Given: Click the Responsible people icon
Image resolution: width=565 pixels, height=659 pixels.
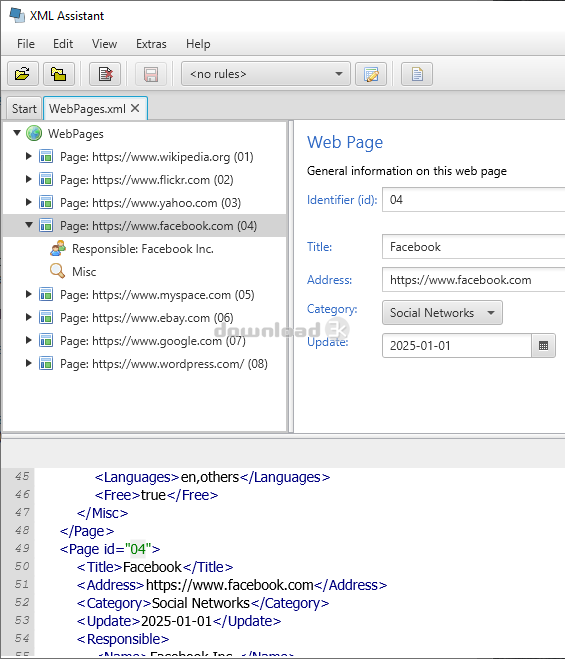Looking at the screenshot, I should pyautogui.click(x=58, y=248).
